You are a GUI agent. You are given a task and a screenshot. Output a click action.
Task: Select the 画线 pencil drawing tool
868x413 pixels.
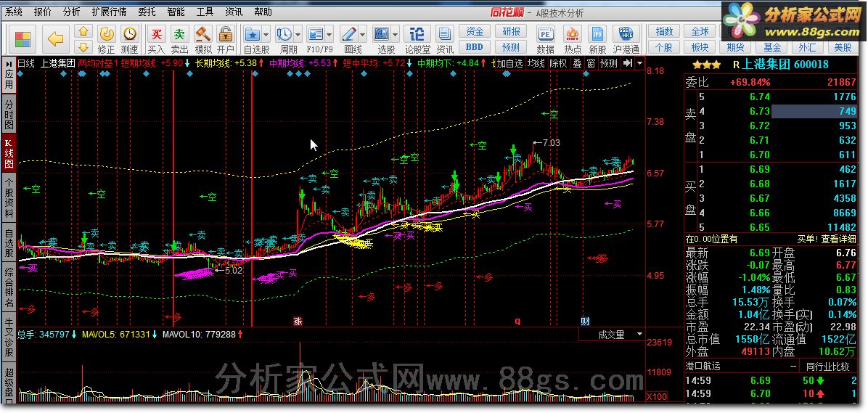[x=348, y=34]
